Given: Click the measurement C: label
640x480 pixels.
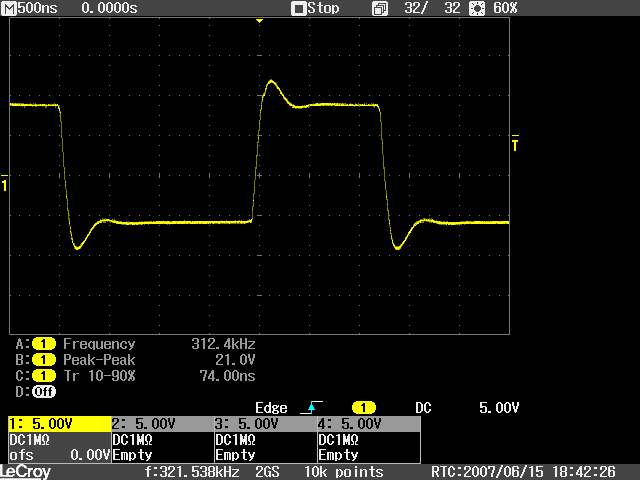Looking at the screenshot, I should coord(22,376).
